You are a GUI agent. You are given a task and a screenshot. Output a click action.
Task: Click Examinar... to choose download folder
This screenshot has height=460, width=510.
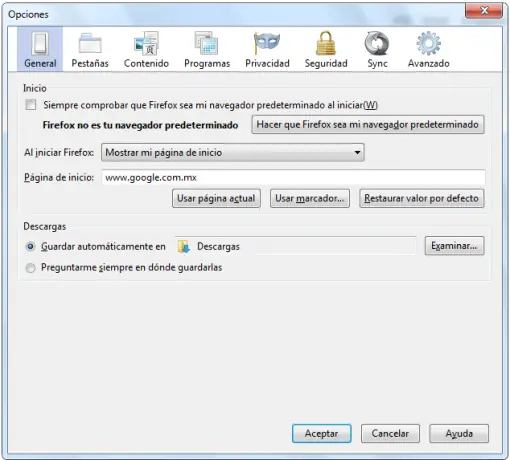click(x=454, y=246)
